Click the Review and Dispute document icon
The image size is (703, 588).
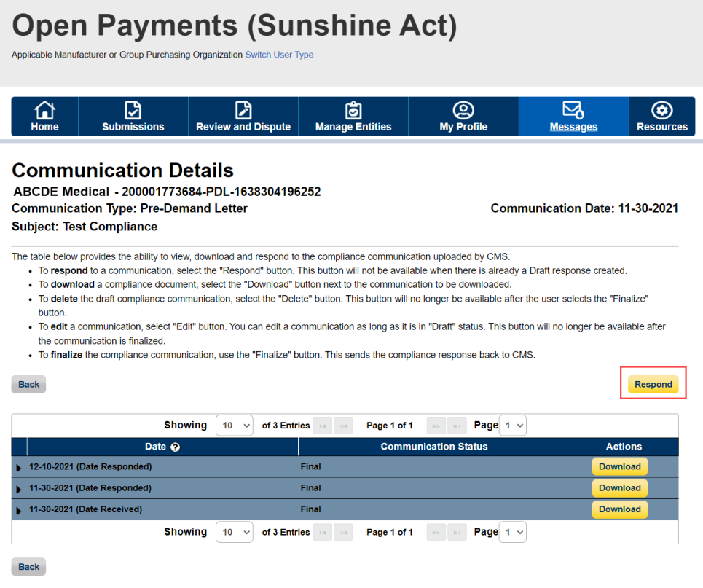tap(243, 110)
